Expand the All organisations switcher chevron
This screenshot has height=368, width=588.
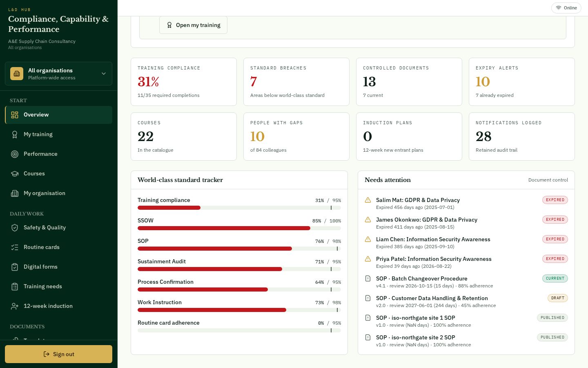pos(104,74)
